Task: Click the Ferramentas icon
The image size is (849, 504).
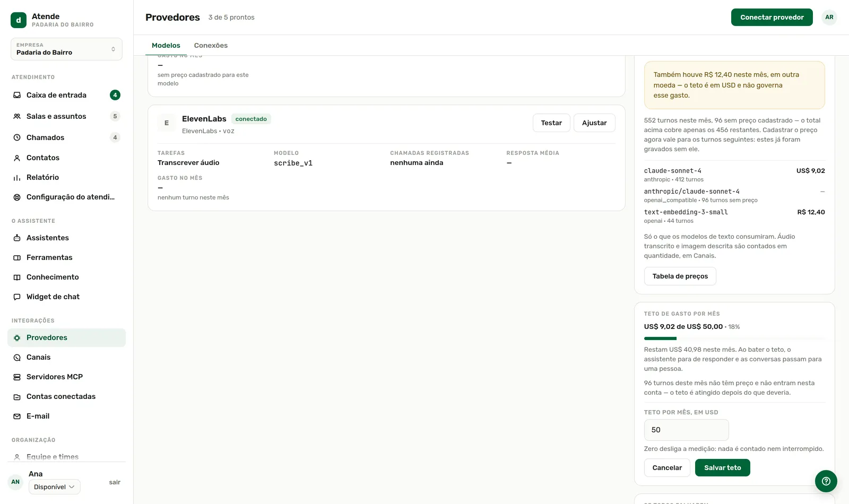Action: click(17, 257)
